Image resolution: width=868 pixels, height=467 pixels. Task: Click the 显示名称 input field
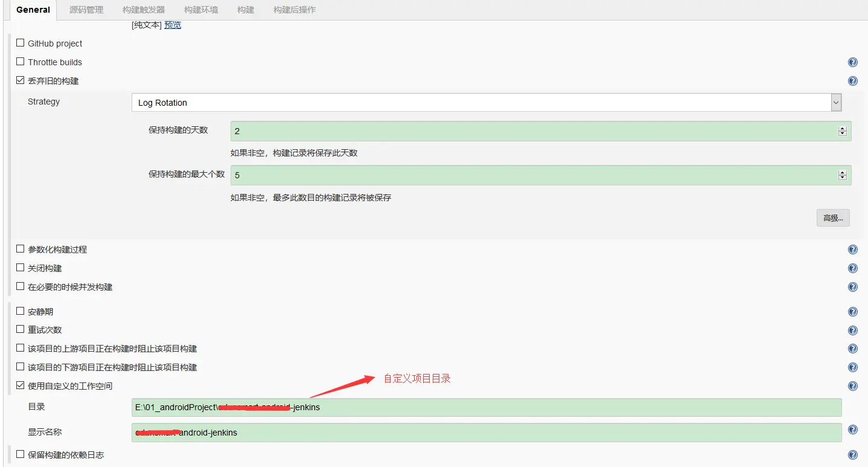tap(487, 433)
